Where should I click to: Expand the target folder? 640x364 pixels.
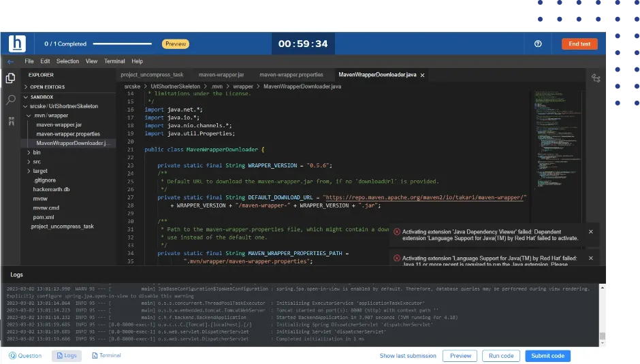coord(40,171)
